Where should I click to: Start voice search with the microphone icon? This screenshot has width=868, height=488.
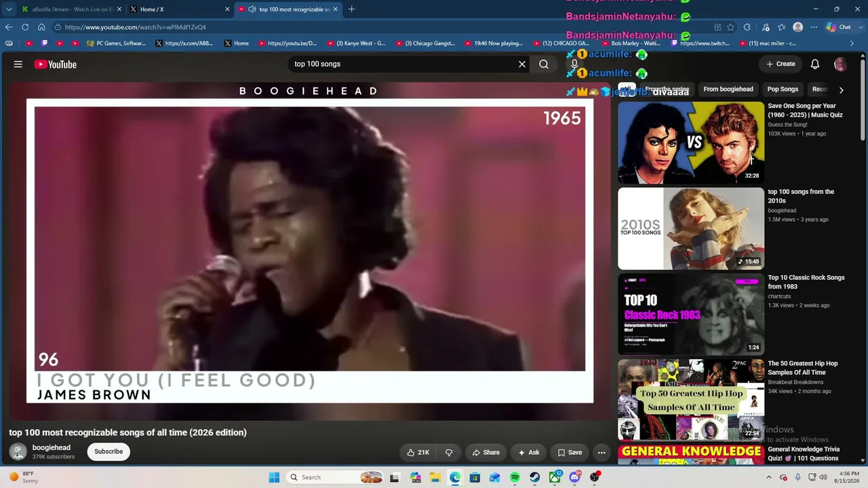pyautogui.click(x=574, y=64)
